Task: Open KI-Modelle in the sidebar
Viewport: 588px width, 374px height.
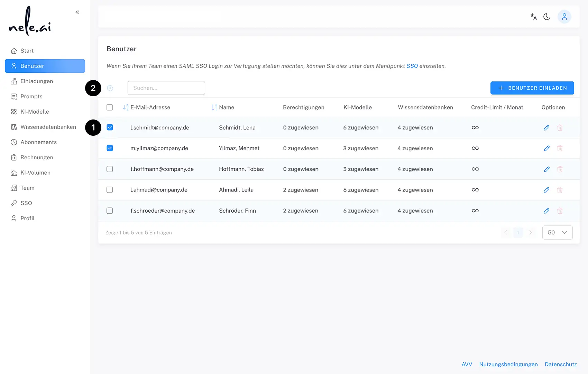Action: (x=45, y=112)
